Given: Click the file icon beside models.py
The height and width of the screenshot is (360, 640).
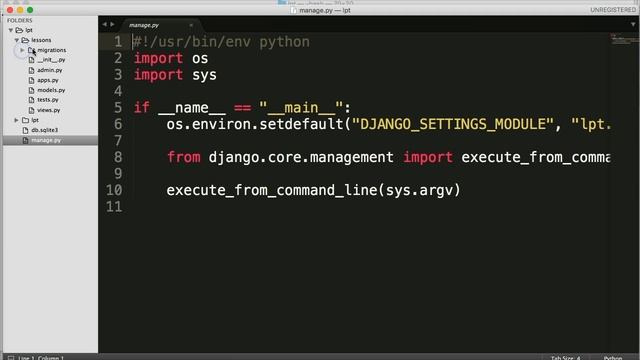Looking at the screenshot, I should tap(31, 90).
